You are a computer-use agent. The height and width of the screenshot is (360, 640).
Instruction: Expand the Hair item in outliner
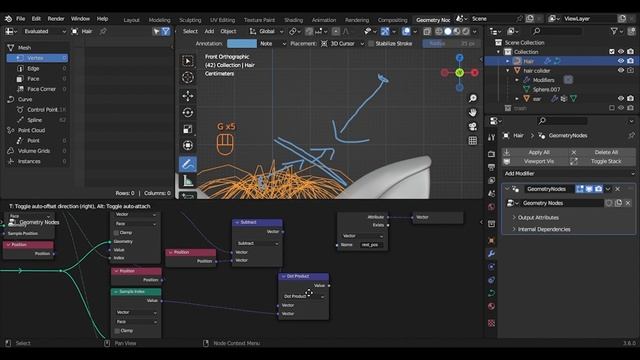508,61
